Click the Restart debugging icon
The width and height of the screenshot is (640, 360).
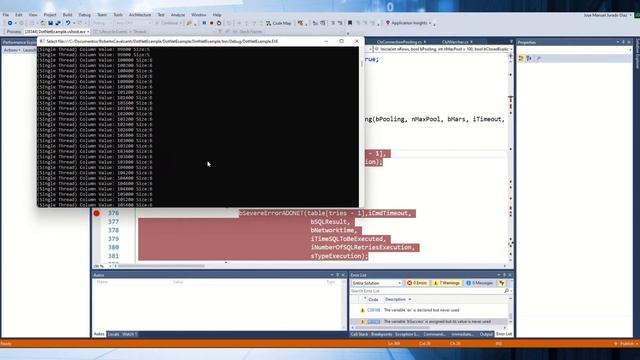(x=219, y=23)
